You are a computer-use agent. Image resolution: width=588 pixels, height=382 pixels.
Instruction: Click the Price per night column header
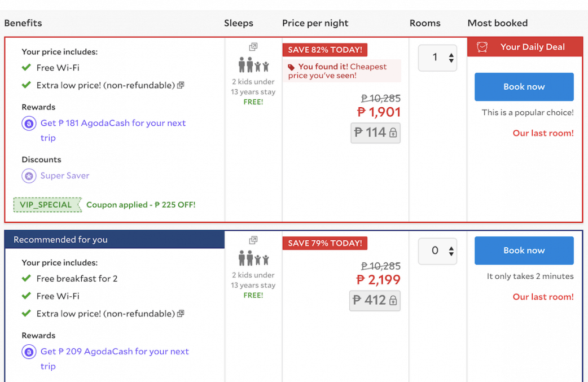point(315,23)
